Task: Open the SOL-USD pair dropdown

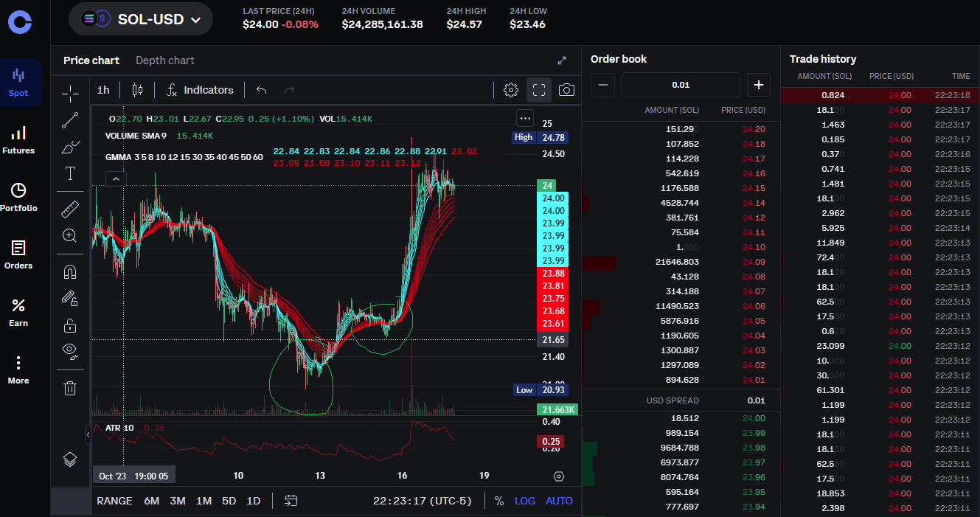Action: pos(140,19)
